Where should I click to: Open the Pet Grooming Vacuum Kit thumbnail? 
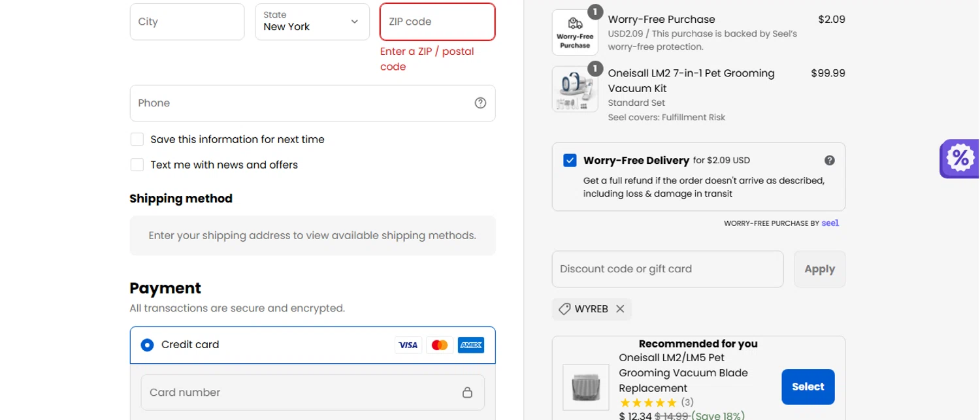click(575, 89)
